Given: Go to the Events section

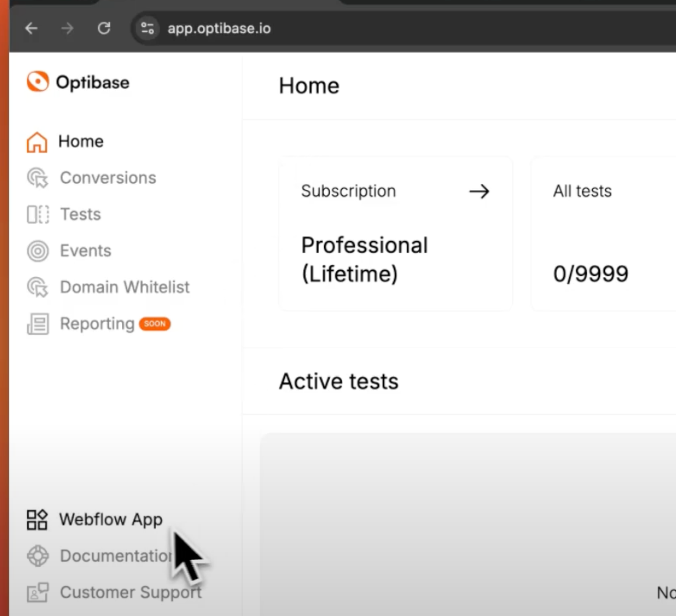Looking at the screenshot, I should tap(85, 250).
